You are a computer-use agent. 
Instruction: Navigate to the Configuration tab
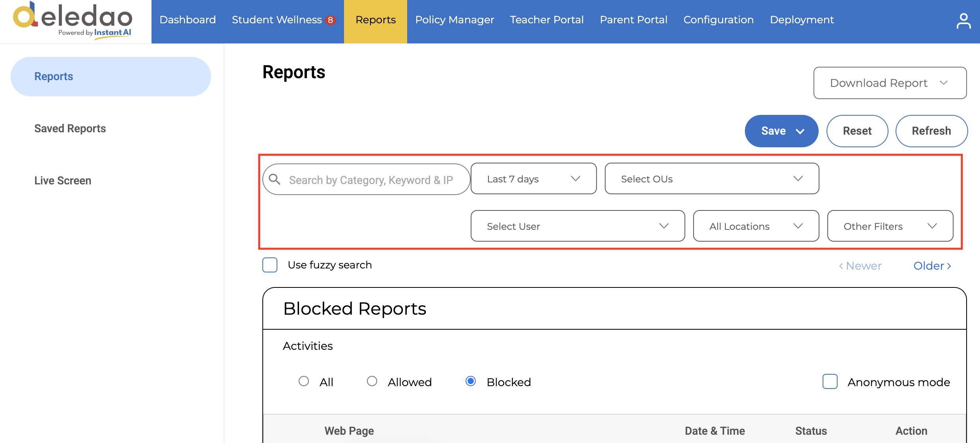coord(718,20)
